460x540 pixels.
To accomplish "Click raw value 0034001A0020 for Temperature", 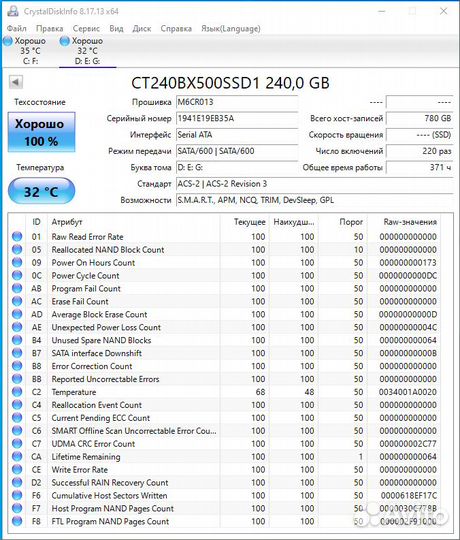I will 408,392.
